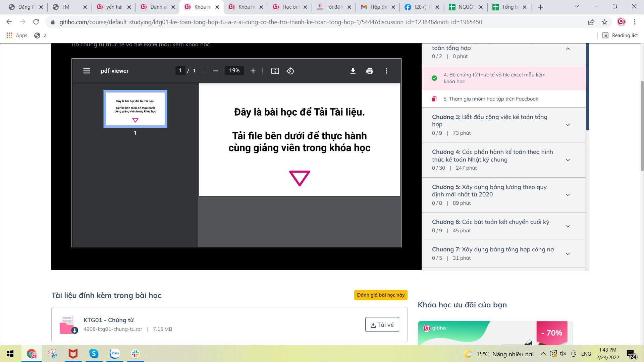The height and width of the screenshot is (362, 644).
Task: Switch to the FM tab
Action: coord(70,7)
